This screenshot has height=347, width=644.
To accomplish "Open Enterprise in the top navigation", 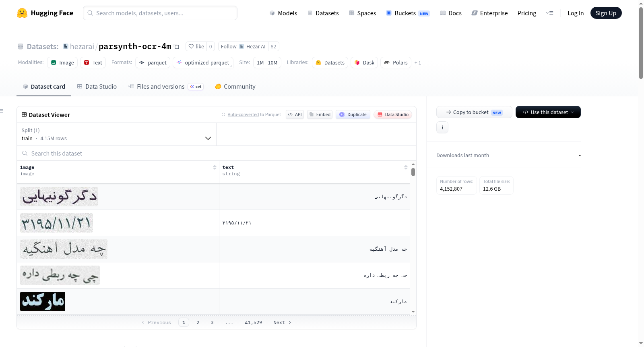I will [489, 13].
